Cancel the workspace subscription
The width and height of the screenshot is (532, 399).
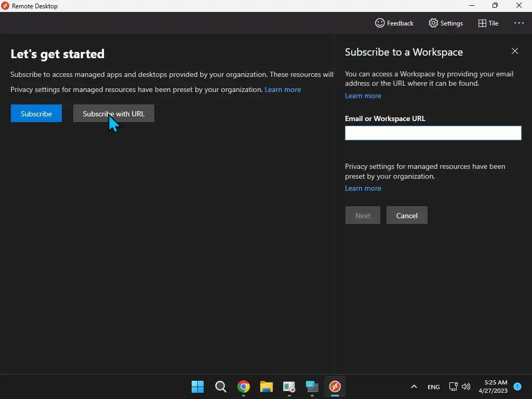[x=407, y=216]
